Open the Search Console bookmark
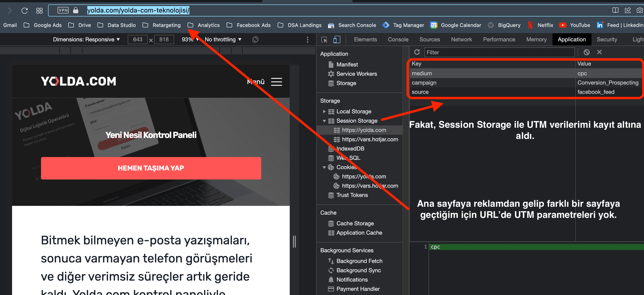The image size is (644, 295). [357, 25]
